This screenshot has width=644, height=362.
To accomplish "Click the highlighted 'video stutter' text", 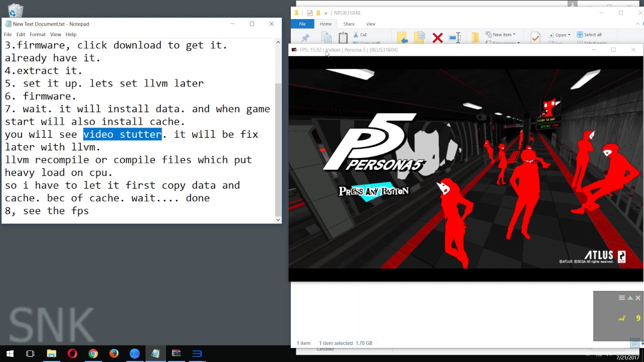I will click(122, 134).
